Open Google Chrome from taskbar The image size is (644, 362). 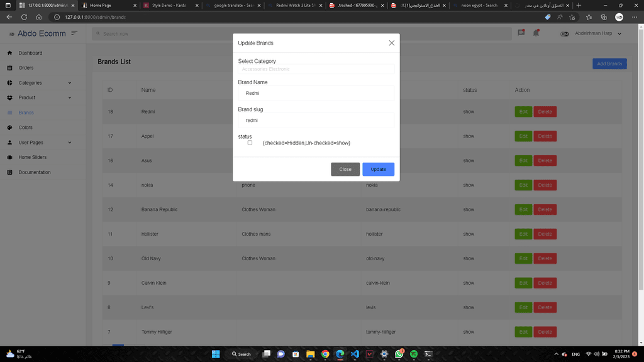point(325,354)
